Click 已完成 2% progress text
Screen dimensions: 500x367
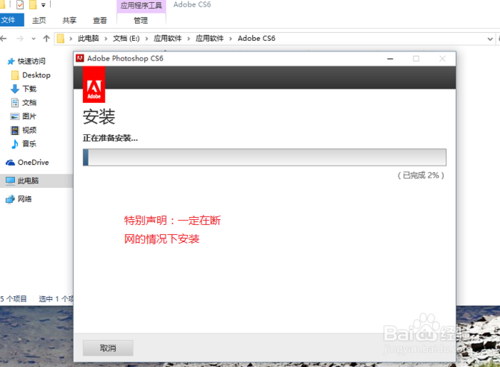pyautogui.click(x=421, y=175)
